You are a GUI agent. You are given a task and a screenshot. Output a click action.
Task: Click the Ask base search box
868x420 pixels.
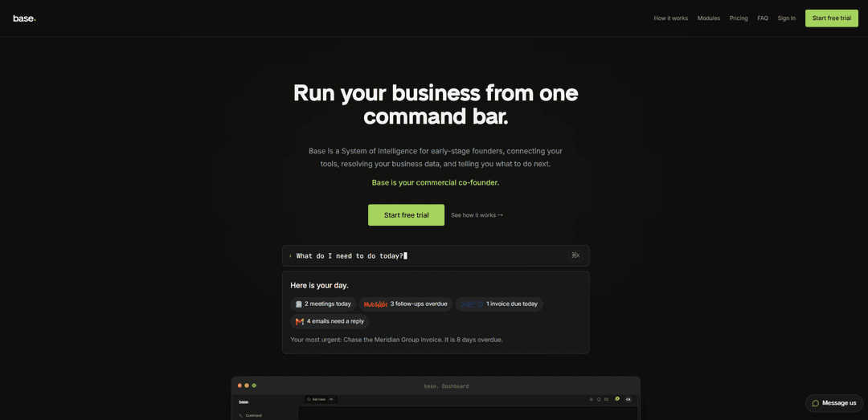point(320,399)
